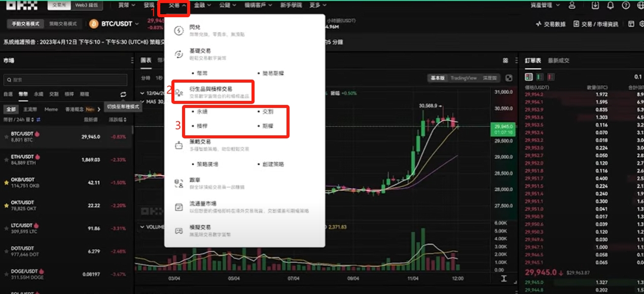
Task: Open the user profile icon
Action: click(x=573, y=5)
